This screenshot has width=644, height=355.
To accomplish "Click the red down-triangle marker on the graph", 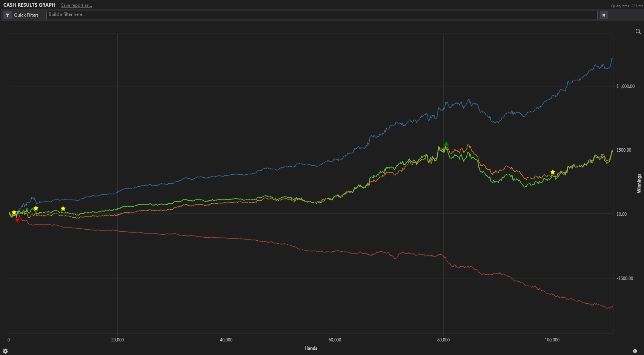I will click(x=17, y=220).
